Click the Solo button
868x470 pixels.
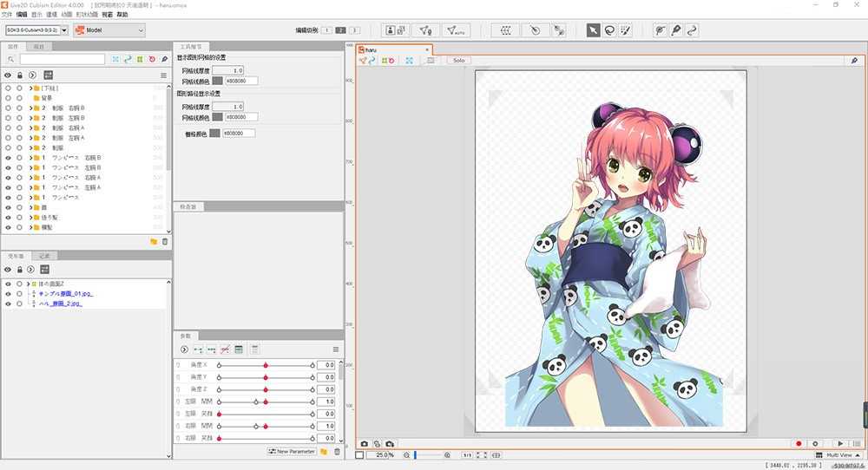[x=459, y=61]
